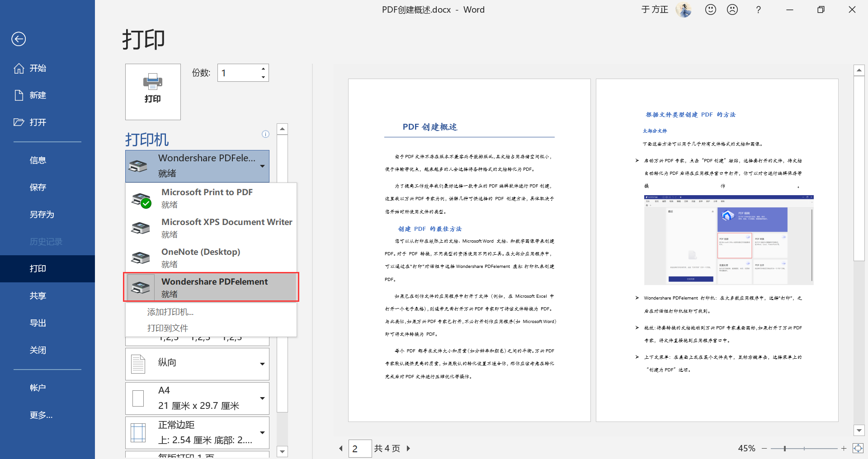The height and width of the screenshot is (459, 868).
Task: Click the user avatar picture
Action: click(x=684, y=9)
